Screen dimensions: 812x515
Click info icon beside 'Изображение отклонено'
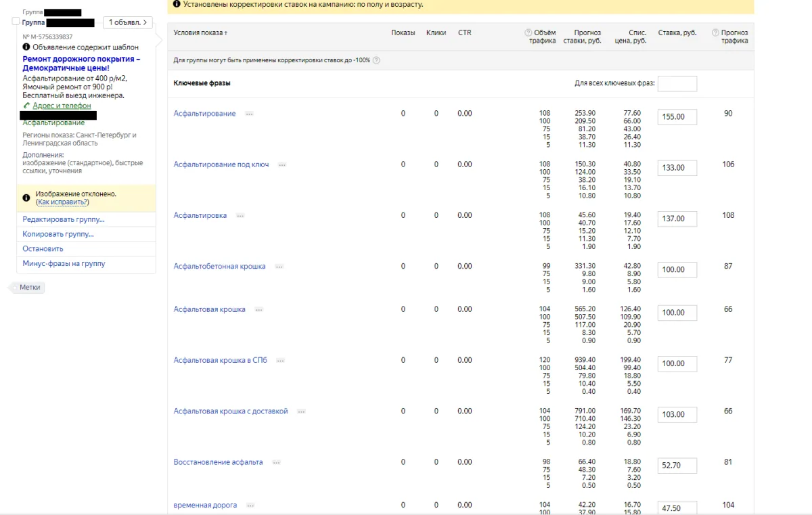26,198
